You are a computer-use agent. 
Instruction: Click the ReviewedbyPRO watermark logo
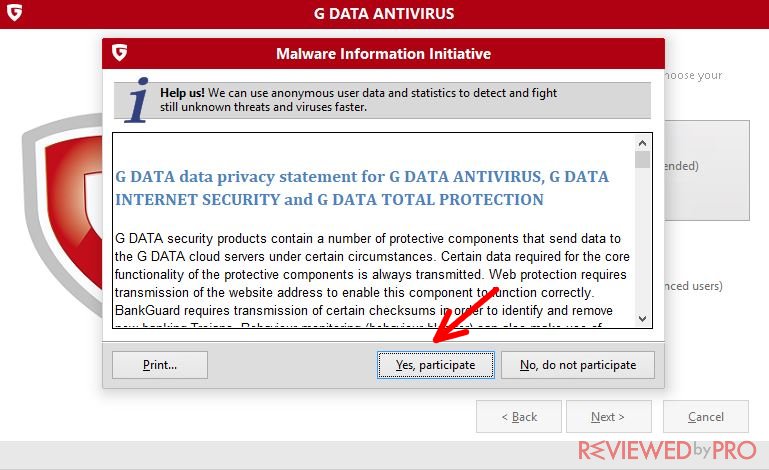pos(667,450)
